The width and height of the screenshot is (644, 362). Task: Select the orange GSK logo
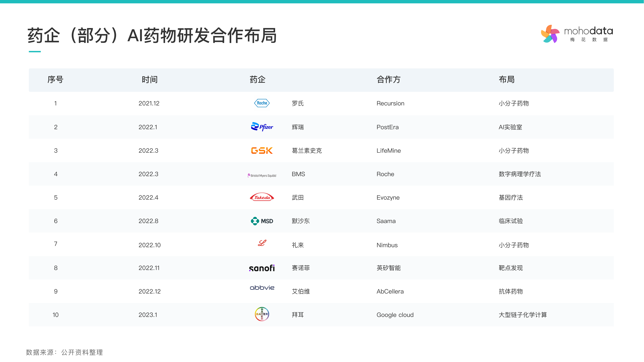pos(262,150)
